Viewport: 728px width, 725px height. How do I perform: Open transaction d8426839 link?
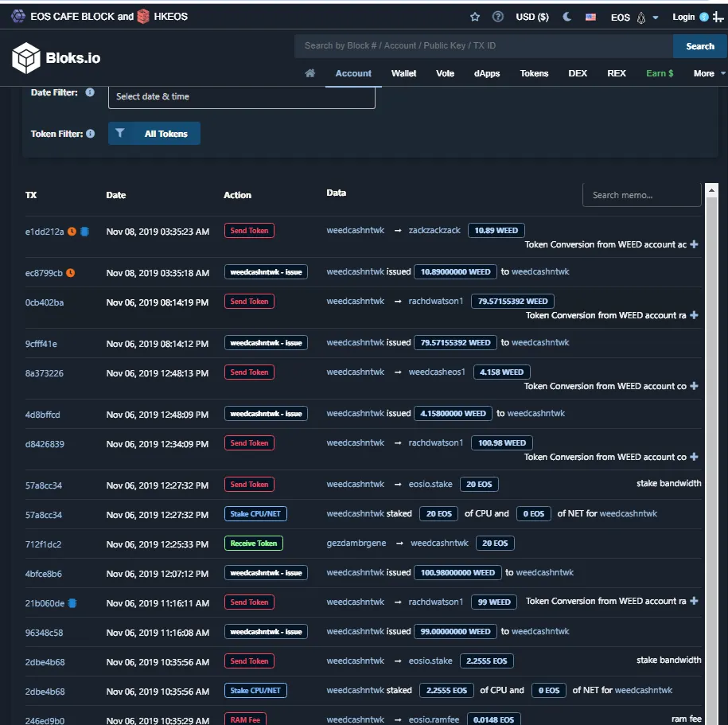tap(45, 445)
